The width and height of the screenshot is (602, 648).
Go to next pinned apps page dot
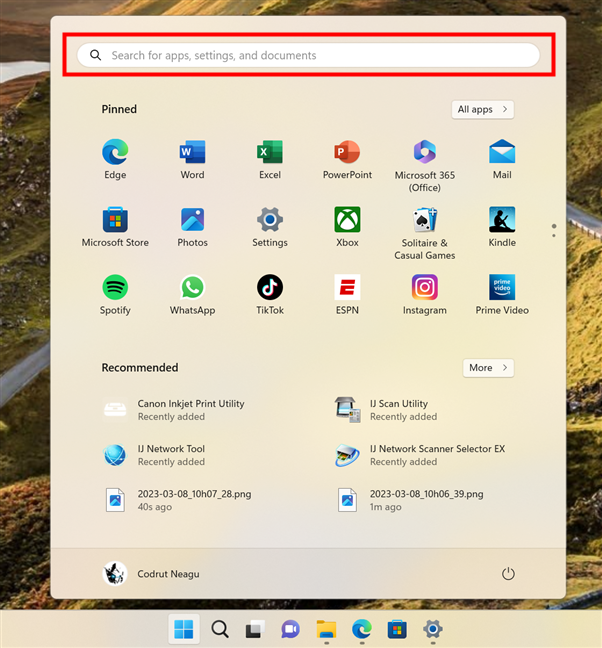pos(554,236)
